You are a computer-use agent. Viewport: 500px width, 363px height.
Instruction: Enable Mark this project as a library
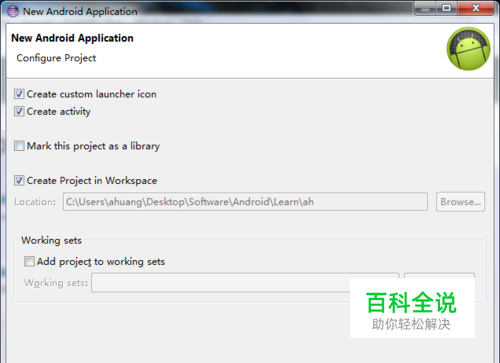[x=19, y=146]
